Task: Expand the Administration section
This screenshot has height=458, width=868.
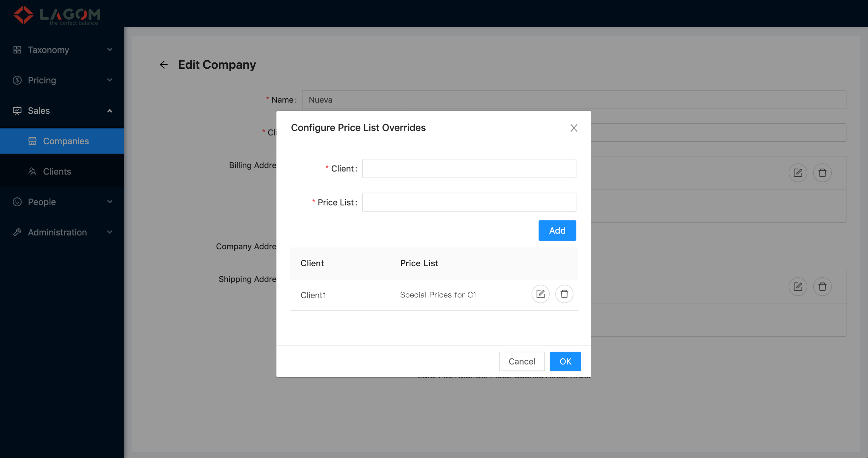Action: [x=62, y=232]
